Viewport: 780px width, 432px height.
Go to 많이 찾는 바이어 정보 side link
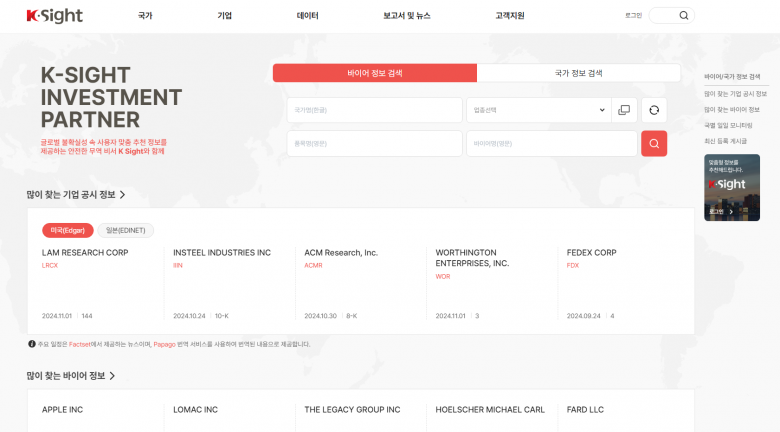pos(732,109)
